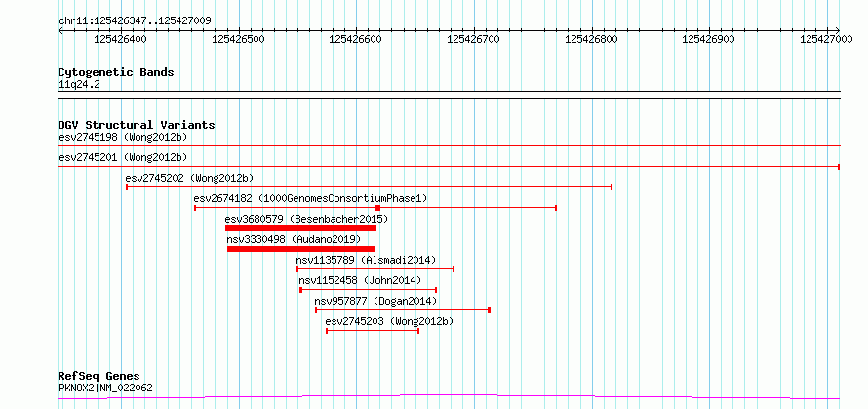Click the Cytogenetic Bands track heading
This screenshot has height=409, width=868.
coord(116,72)
